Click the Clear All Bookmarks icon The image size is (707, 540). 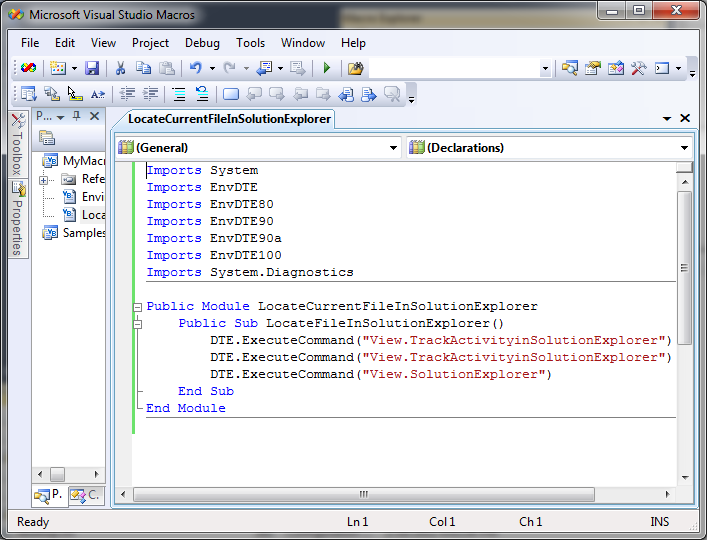[392, 94]
